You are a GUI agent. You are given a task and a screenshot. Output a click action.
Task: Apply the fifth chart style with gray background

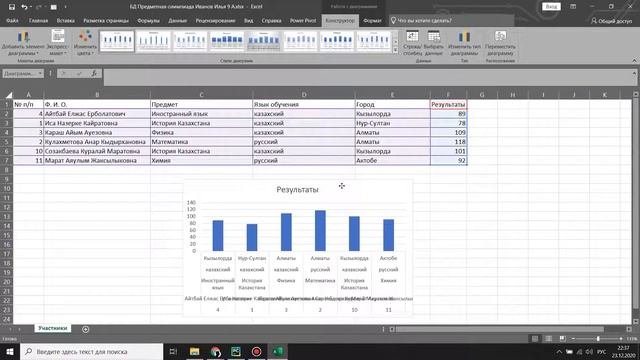tap(263, 41)
